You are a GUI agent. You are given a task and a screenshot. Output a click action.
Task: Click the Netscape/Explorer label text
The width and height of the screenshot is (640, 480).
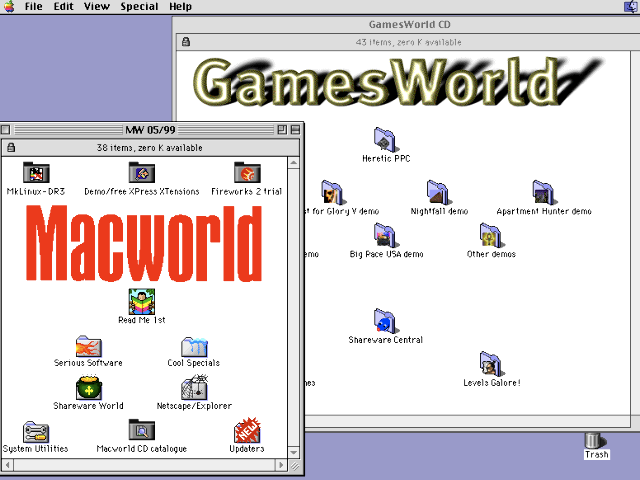coord(194,406)
